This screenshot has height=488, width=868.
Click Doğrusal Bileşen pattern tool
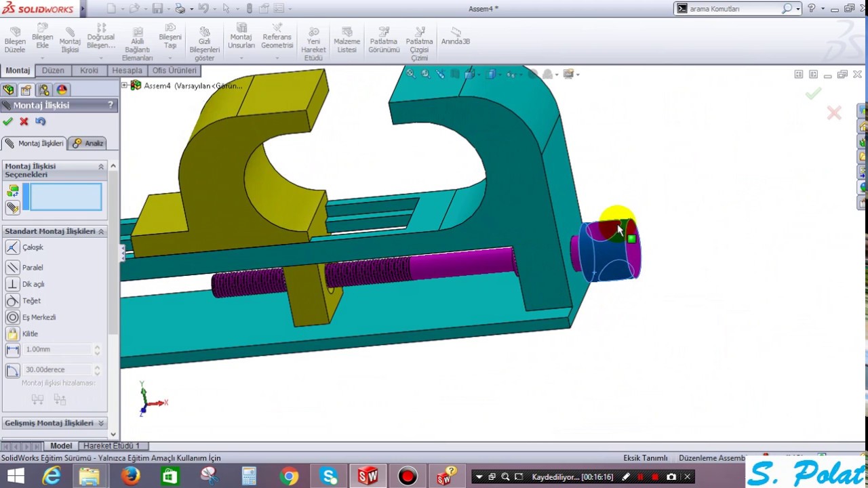(x=101, y=37)
